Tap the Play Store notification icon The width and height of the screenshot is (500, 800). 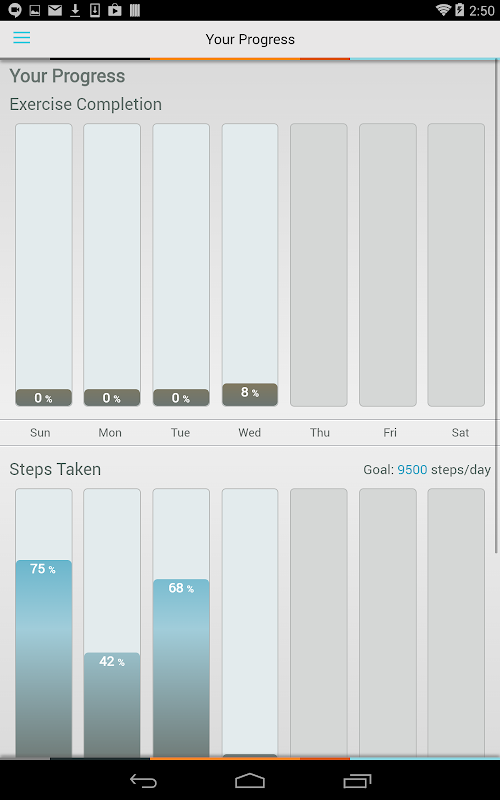coord(115,10)
